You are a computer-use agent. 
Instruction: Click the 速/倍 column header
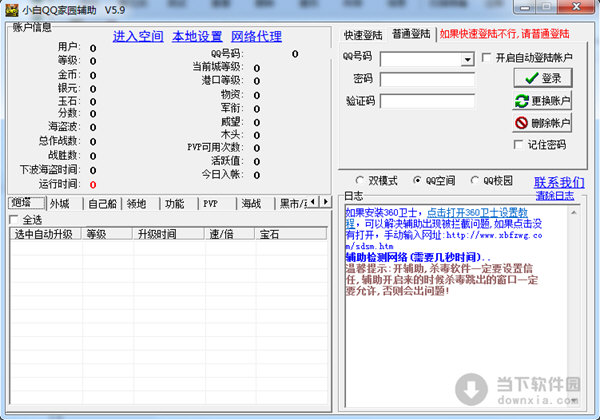[229, 234]
